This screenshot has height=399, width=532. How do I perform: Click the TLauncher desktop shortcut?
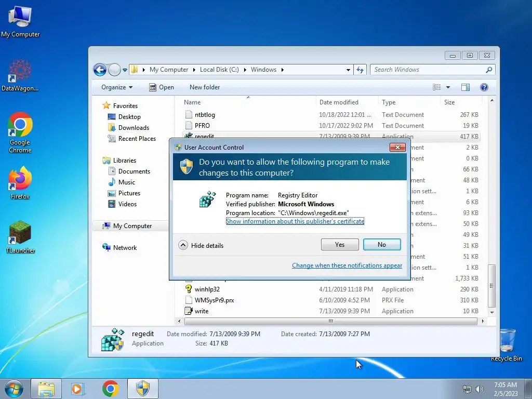20,237
